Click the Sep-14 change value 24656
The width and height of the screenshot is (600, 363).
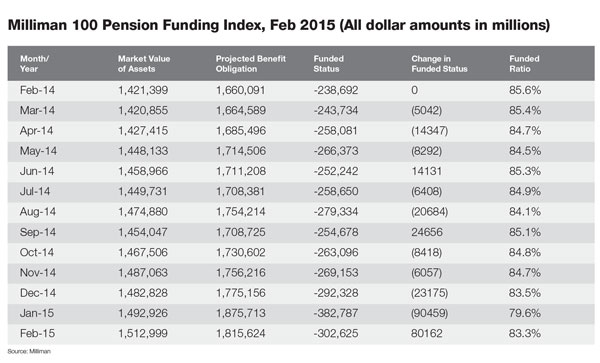427,232
